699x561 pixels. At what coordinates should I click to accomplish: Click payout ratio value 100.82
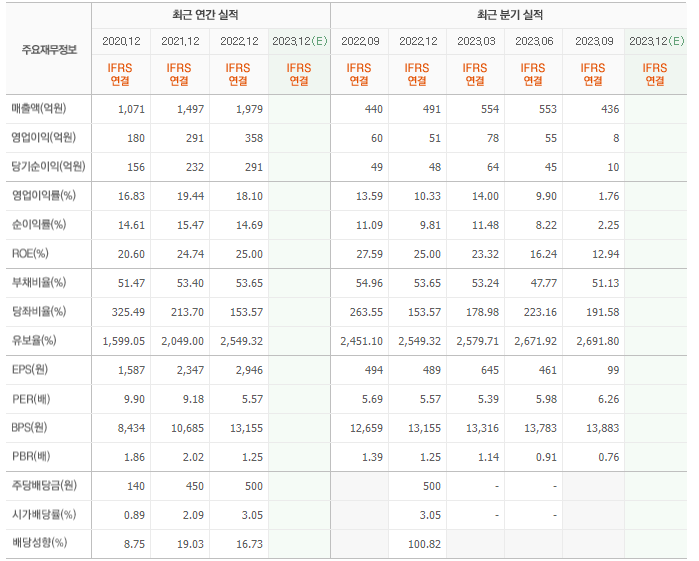pyautogui.click(x=424, y=544)
